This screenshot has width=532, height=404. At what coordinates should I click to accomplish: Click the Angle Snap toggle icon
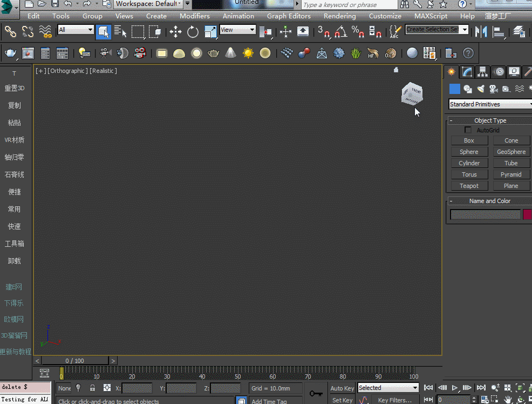tap(340, 31)
